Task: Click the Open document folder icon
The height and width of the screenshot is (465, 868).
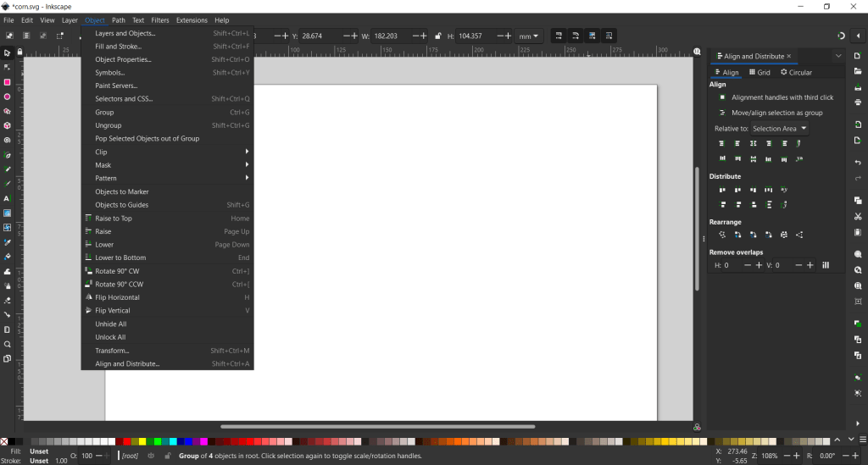Action: pyautogui.click(x=858, y=71)
